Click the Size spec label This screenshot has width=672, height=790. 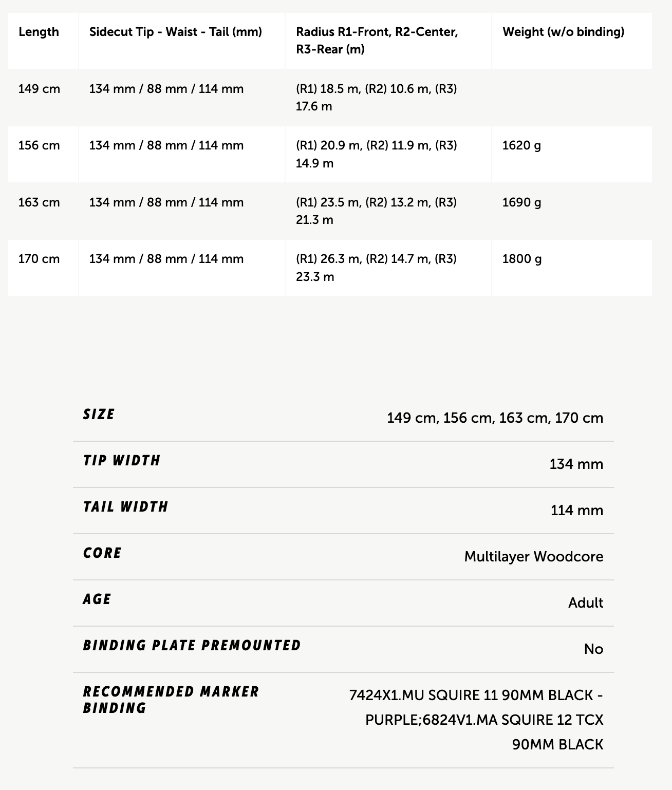point(99,415)
